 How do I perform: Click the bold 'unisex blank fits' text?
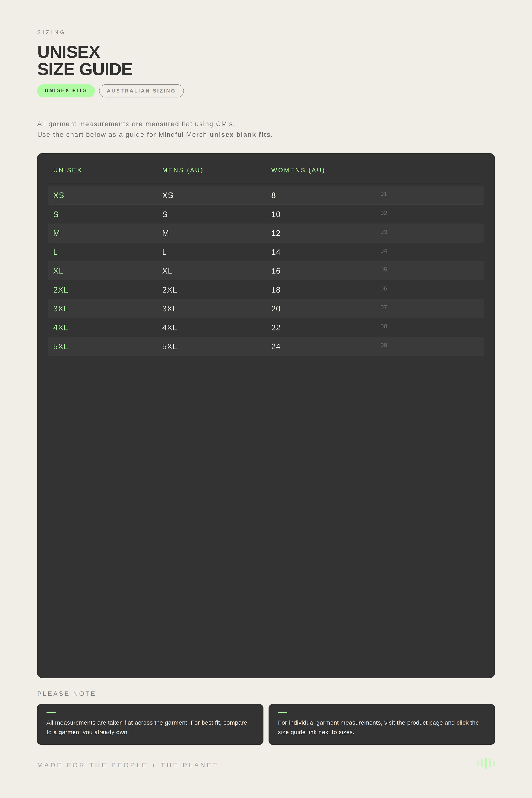pyautogui.click(x=240, y=135)
